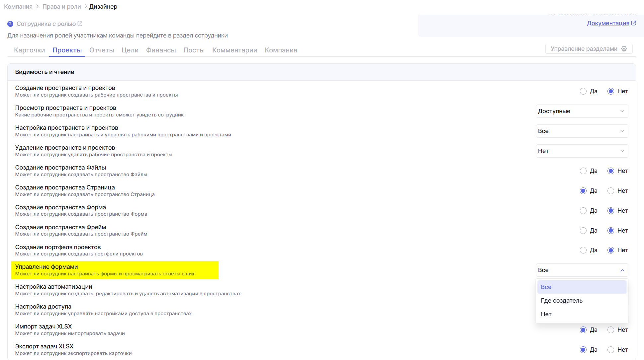Click chevron arrow in Доступные dropdown
Viewport: 644px width, 360px height.
[622, 111]
